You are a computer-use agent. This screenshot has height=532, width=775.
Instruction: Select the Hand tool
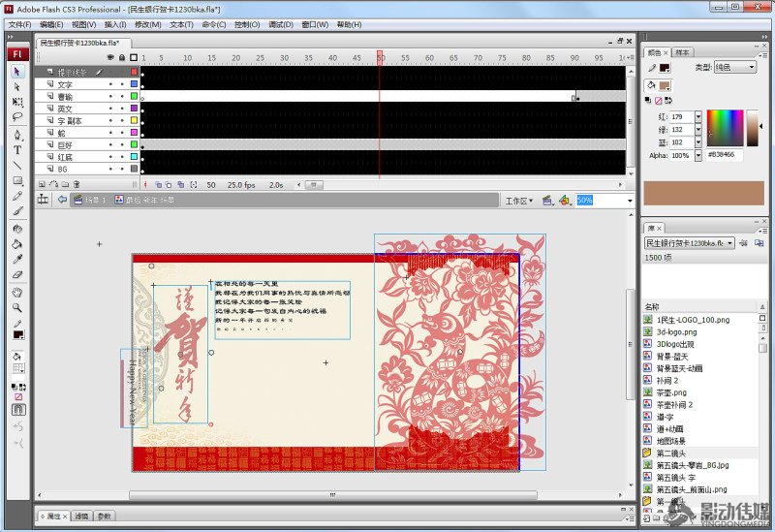click(x=17, y=292)
